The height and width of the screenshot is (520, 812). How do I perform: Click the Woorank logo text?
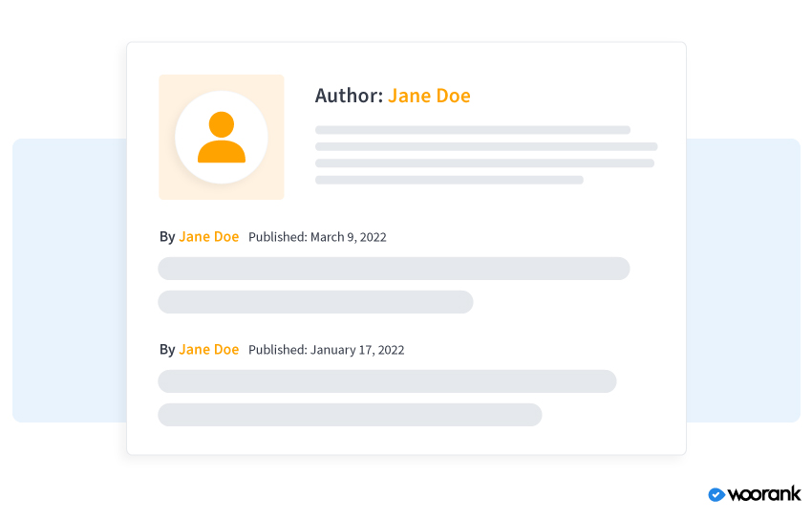pos(763,494)
